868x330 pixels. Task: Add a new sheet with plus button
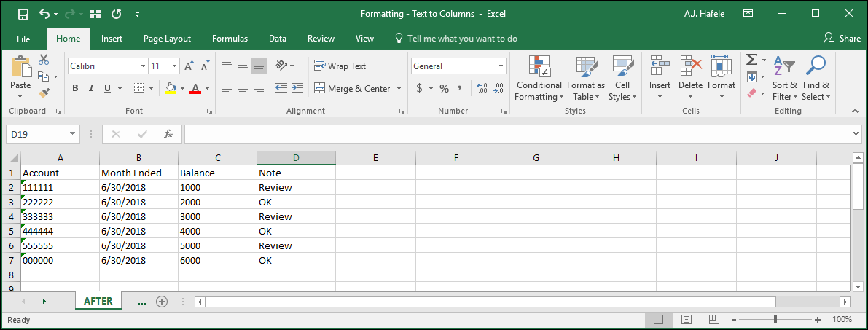pyautogui.click(x=162, y=301)
